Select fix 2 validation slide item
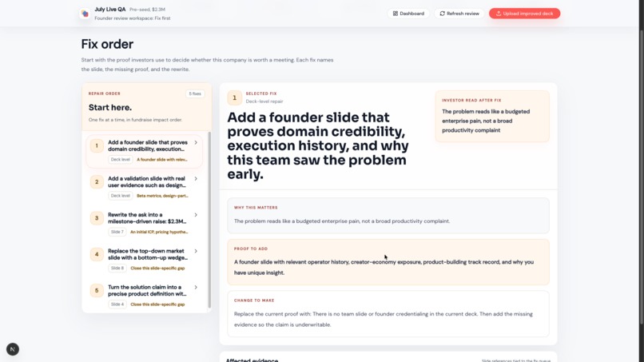This screenshot has width=644, height=362. point(145,187)
